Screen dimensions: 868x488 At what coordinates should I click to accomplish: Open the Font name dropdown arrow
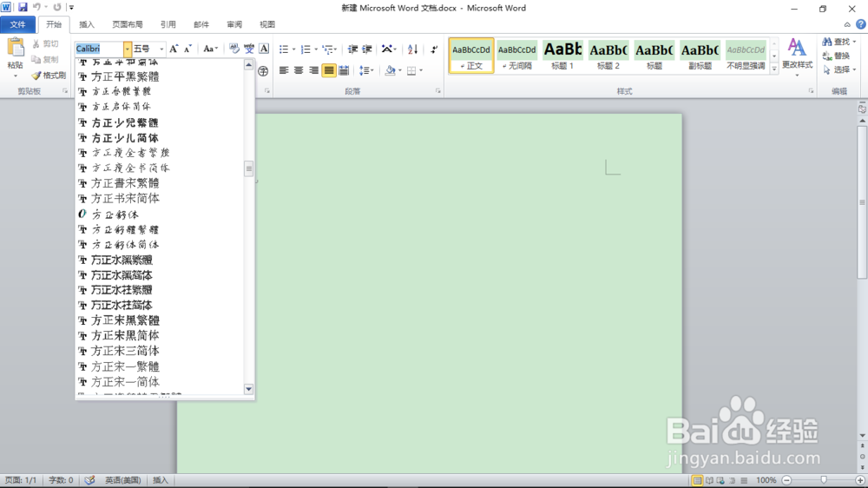[x=128, y=49]
